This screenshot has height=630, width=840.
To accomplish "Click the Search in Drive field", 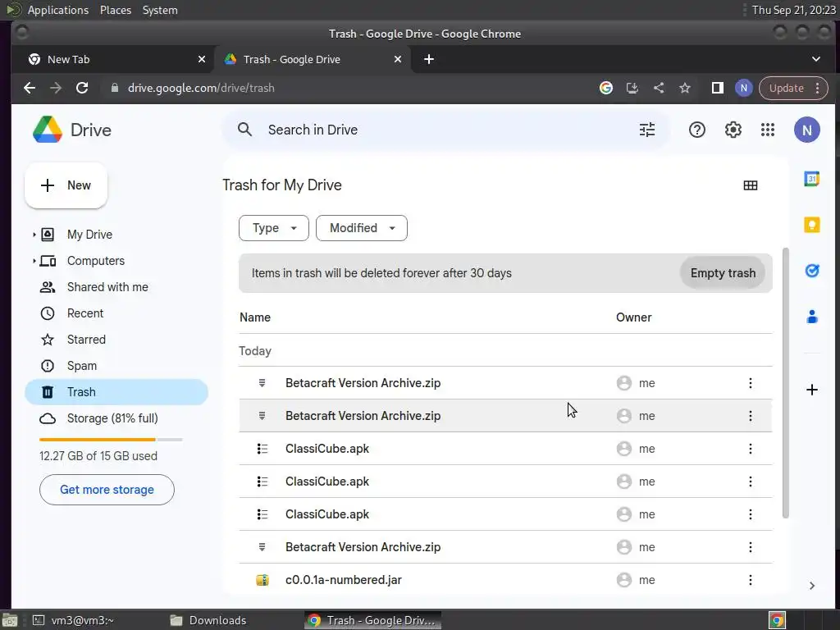I will pos(443,130).
